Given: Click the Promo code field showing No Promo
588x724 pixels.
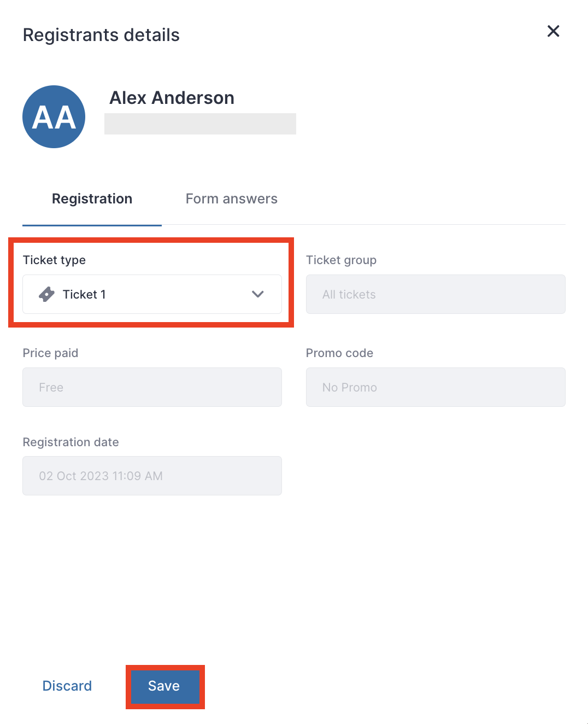Looking at the screenshot, I should [436, 387].
